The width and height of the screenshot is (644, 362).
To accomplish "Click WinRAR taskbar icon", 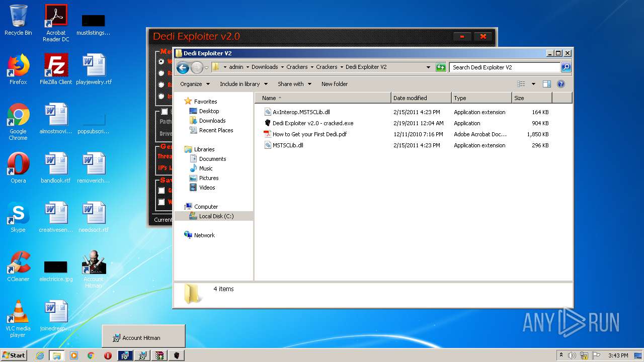I will (159, 355).
